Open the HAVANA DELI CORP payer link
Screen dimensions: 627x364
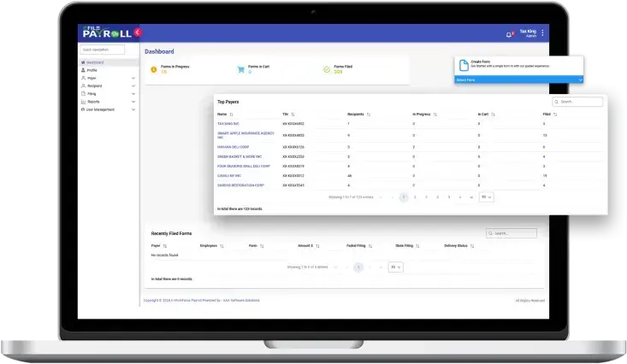click(234, 147)
